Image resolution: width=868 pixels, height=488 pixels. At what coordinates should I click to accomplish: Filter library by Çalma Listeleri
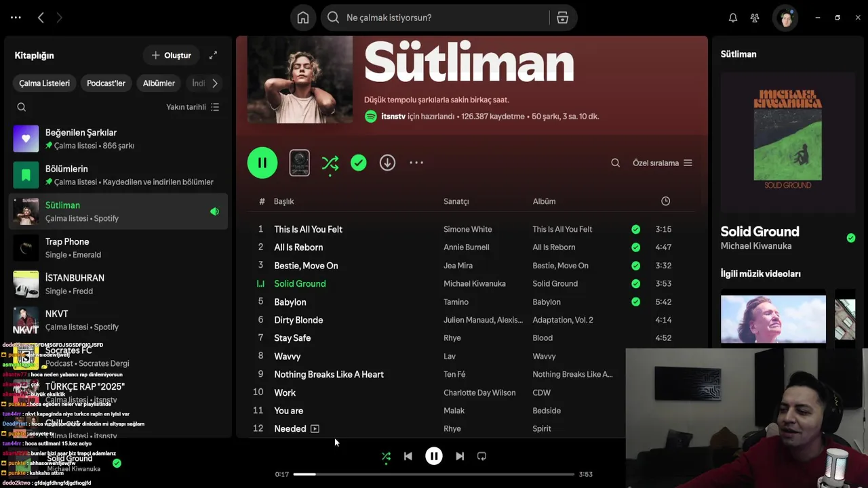[x=44, y=83]
